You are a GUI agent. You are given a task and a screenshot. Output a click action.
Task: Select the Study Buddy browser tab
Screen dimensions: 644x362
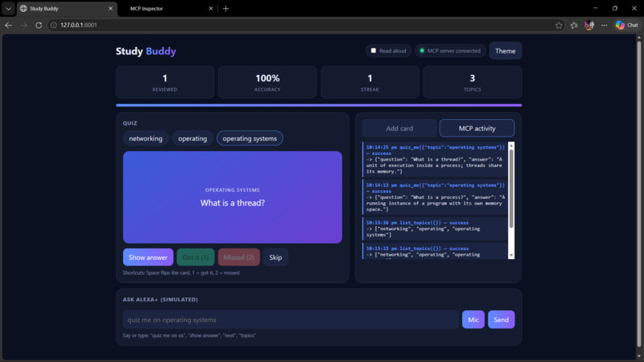click(66, 8)
